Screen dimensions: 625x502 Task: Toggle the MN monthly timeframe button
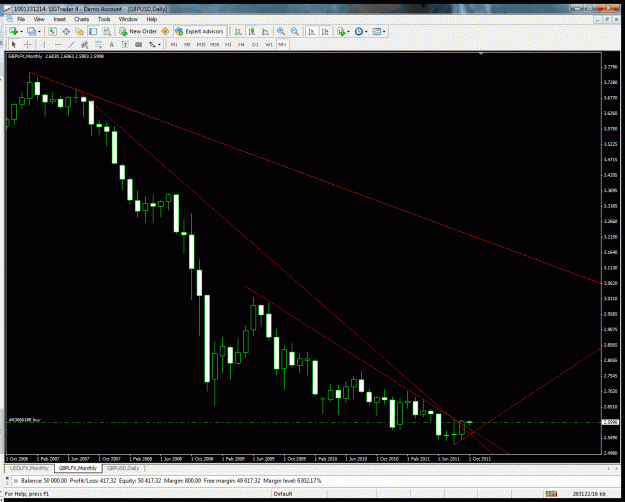tap(282, 45)
